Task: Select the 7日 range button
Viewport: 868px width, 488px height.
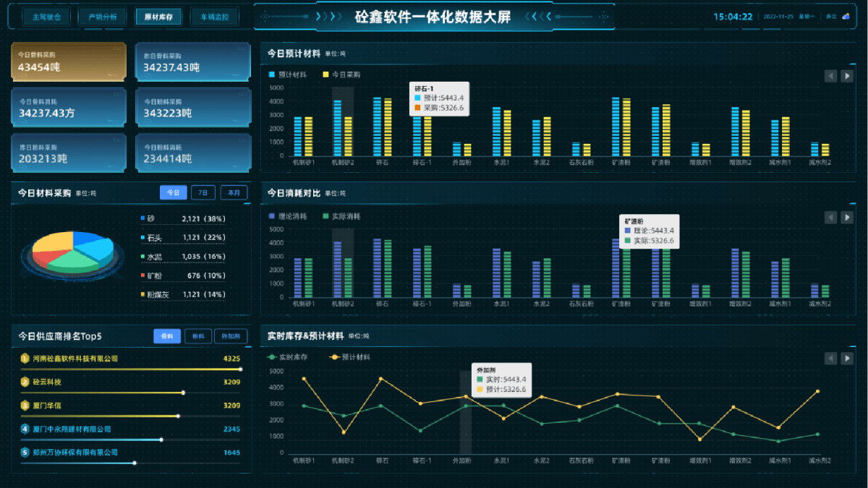Action: point(203,193)
